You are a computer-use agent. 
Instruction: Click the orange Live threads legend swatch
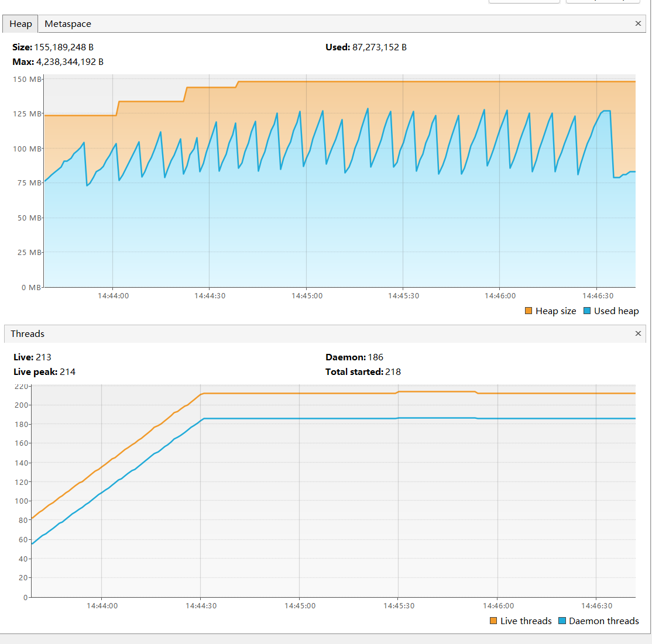coord(493,621)
